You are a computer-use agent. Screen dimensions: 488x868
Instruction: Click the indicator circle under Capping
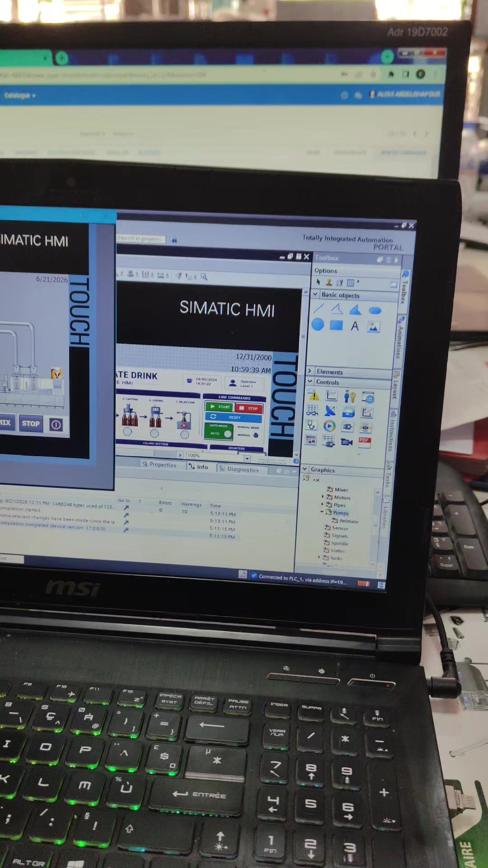click(127, 432)
